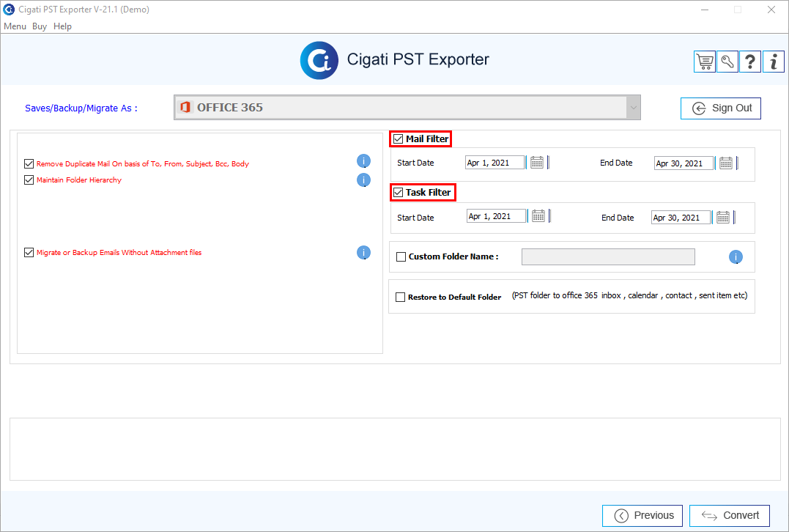789x532 pixels.
Task: Click Task Filter start date field
Action: [496, 216]
